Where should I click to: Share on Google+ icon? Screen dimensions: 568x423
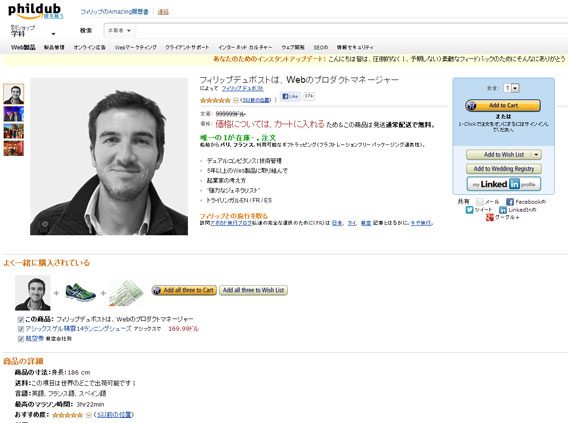[x=490, y=217]
